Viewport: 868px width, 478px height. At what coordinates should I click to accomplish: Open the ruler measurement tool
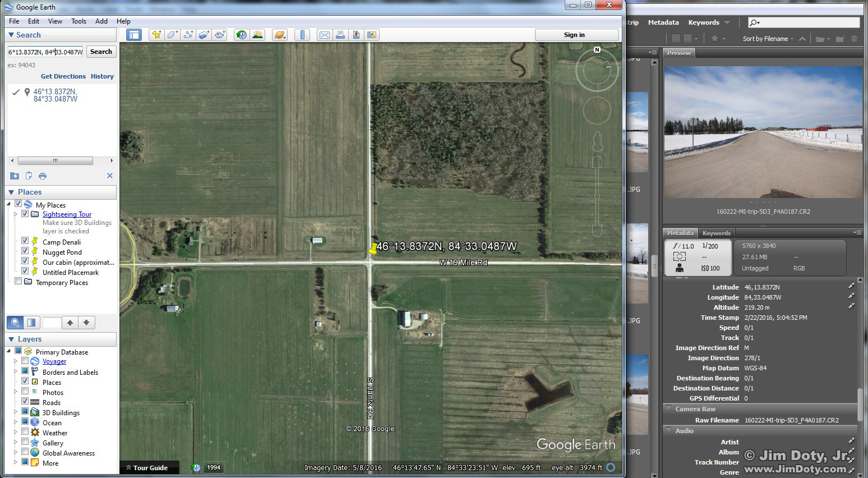[302, 35]
